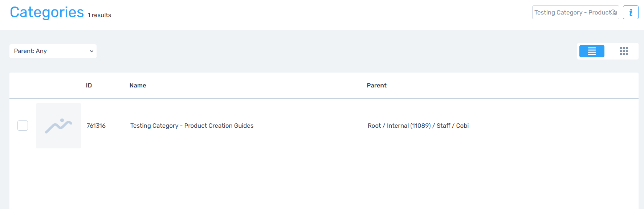Image resolution: width=644 pixels, height=209 pixels.
Task: Click the Categories page title
Action: [47, 12]
